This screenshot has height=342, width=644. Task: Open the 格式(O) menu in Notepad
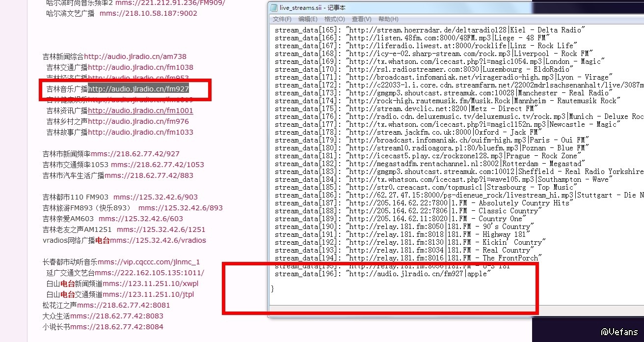334,19
